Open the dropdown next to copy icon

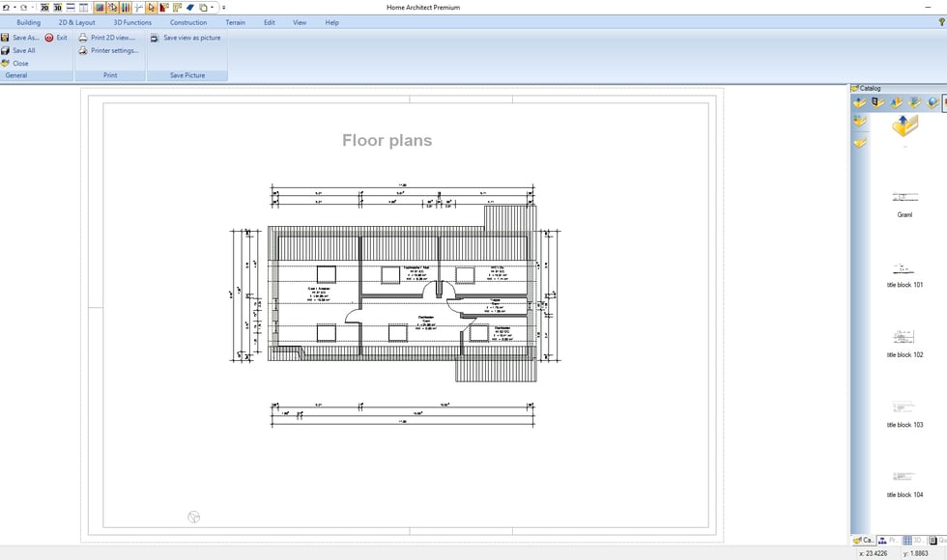(x=212, y=8)
